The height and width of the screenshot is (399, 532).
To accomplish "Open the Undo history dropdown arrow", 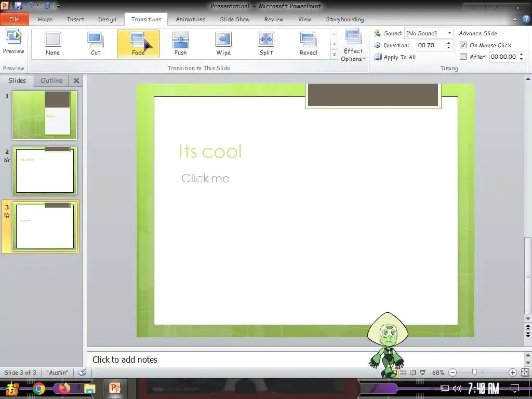I will click(37, 6).
